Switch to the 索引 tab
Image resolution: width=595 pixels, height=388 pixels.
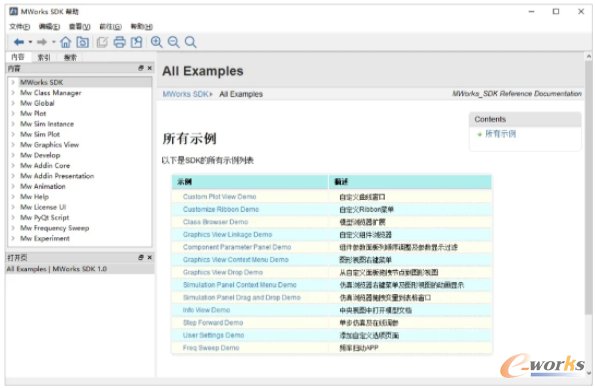pyautogui.click(x=44, y=57)
